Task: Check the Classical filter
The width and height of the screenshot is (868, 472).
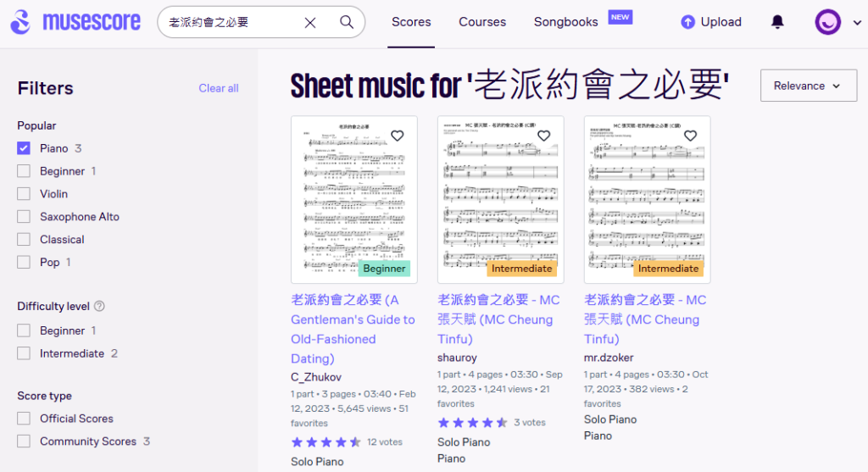Action: point(23,239)
